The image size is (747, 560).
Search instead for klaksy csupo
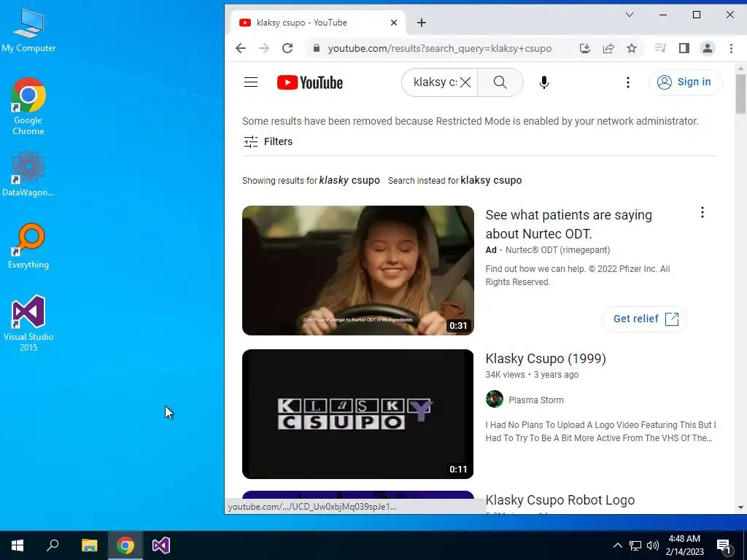click(x=491, y=181)
